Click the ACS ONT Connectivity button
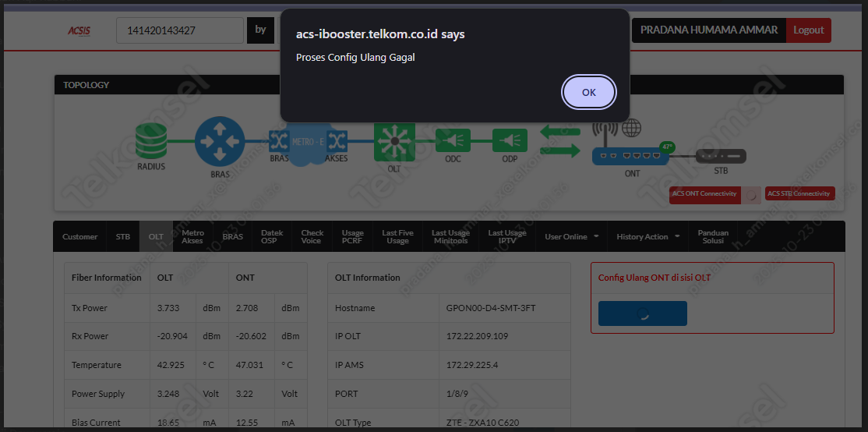Screen dimensions: 868x432 [704, 194]
